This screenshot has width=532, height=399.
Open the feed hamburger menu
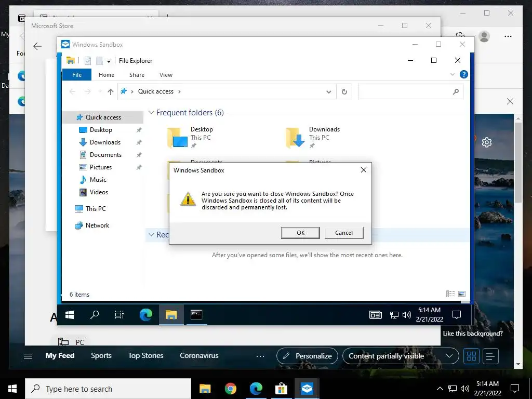28,356
